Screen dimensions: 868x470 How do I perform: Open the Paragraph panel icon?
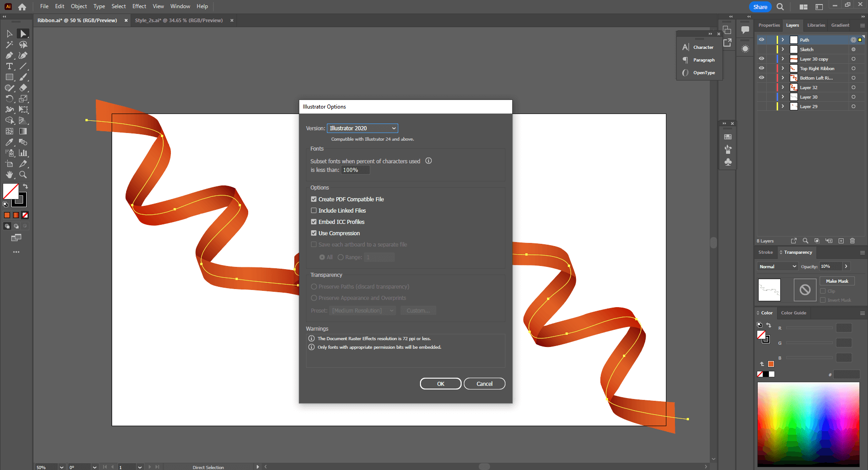click(x=685, y=60)
